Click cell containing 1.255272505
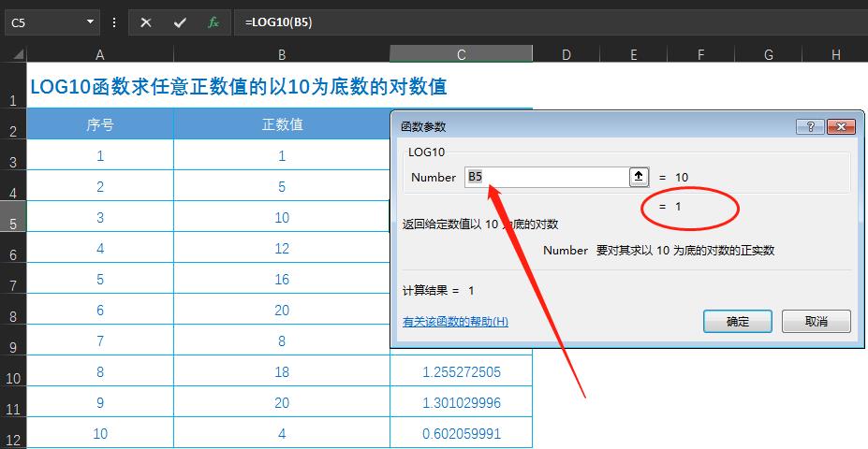Image resolution: width=868 pixels, height=449 pixels. pyautogui.click(x=461, y=371)
